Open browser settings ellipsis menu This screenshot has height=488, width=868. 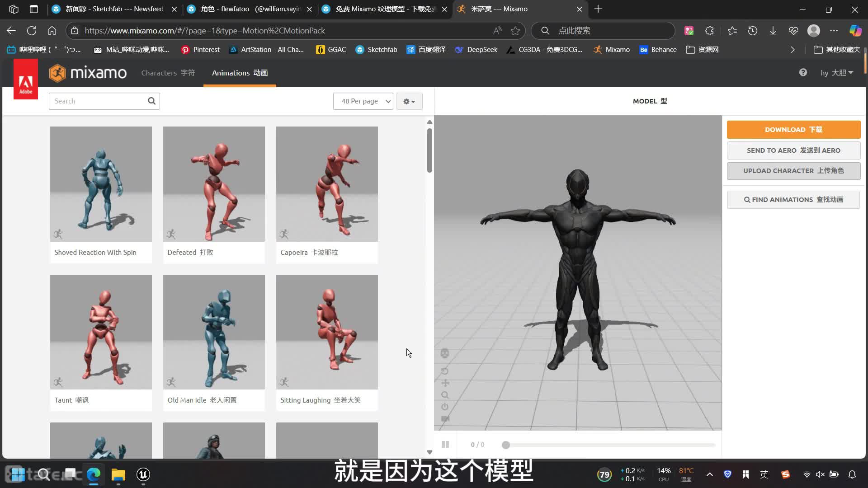(x=834, y=31)
